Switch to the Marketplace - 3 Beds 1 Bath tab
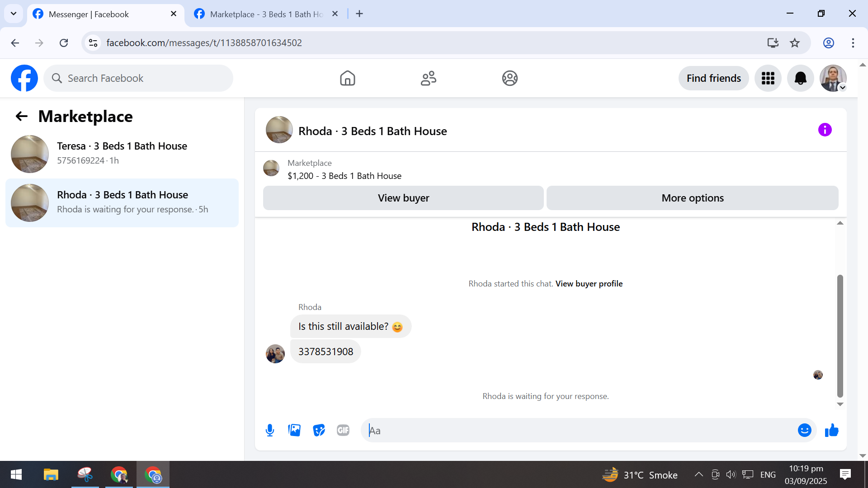Viewport: 868px width, 488px height. pos(267,14)
